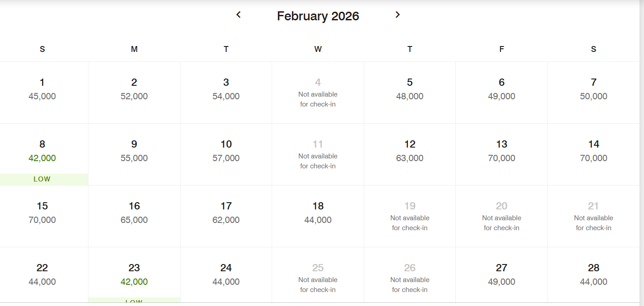Select February 27 priced 49,000
This screenshot has height=306, width=644.
tap(501, 274)
